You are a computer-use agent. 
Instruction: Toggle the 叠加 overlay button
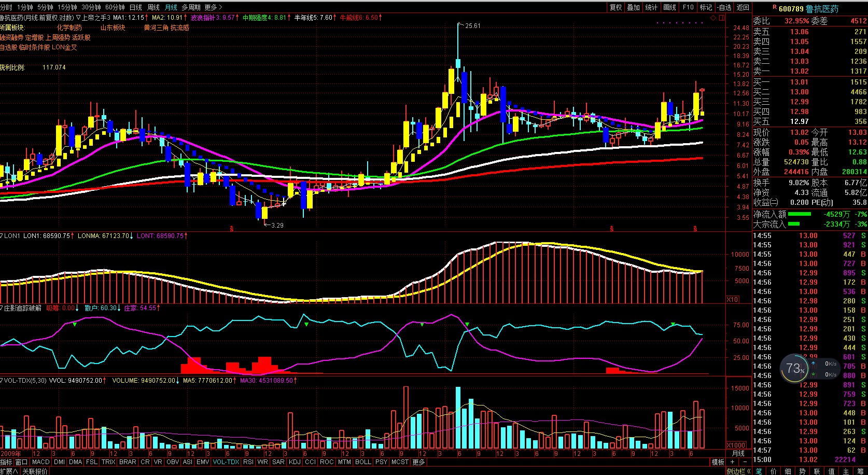coord(633,7)
